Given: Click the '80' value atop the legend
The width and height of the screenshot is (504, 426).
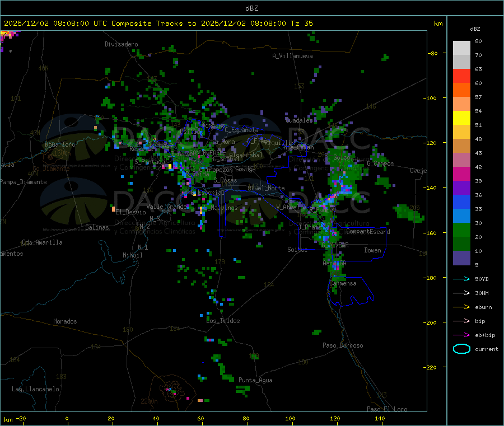Looking at the screenshot, I should tap(478, 41).
